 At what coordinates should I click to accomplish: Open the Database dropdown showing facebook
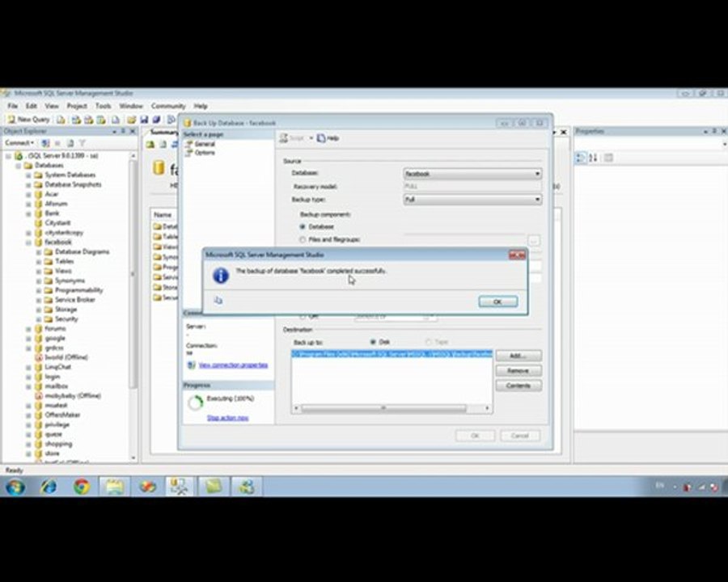click(x=472, y=174)
